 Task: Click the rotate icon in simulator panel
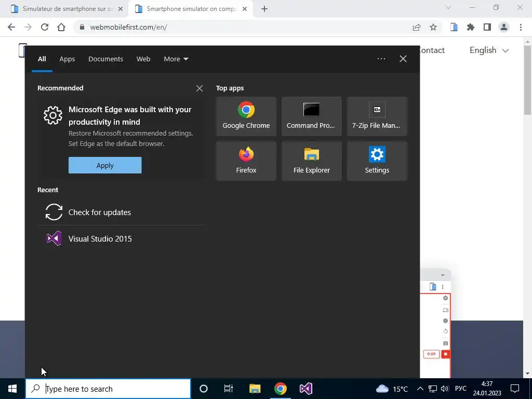point(445,331)
